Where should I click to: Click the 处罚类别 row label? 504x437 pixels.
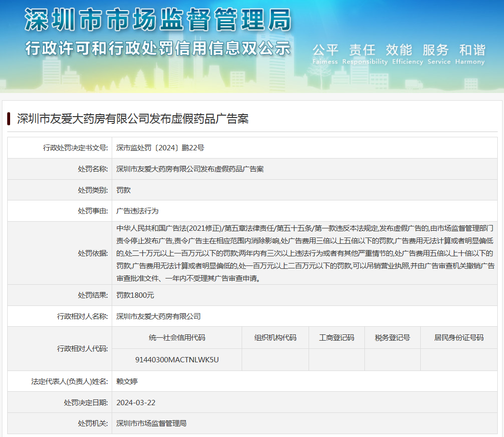click(x=93, y=190)
